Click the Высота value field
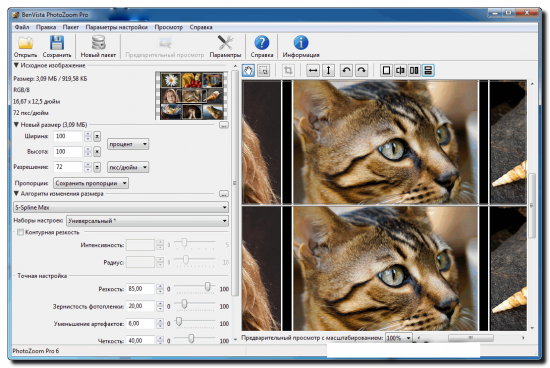The width and height of the screenshot is (550, 368). [68, 152]
